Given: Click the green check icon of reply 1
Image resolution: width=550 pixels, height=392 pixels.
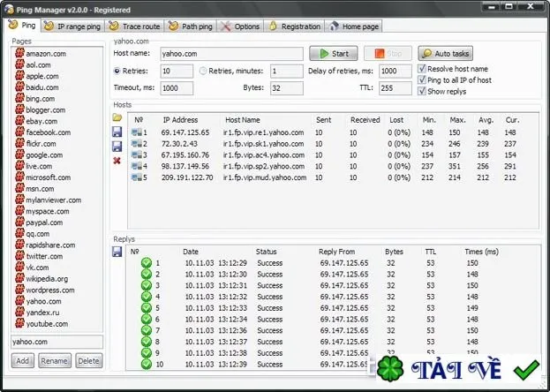Looking at the screenshot, I should point(147,263).
